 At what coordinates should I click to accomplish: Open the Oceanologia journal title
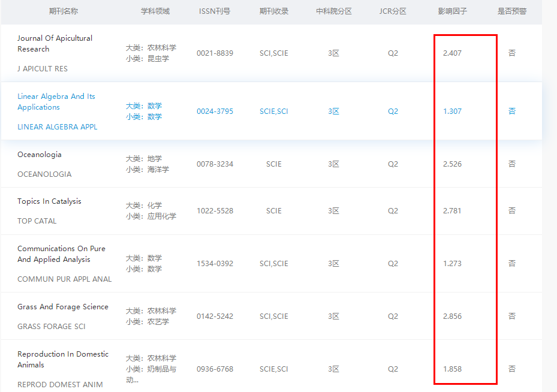[40, 155]
